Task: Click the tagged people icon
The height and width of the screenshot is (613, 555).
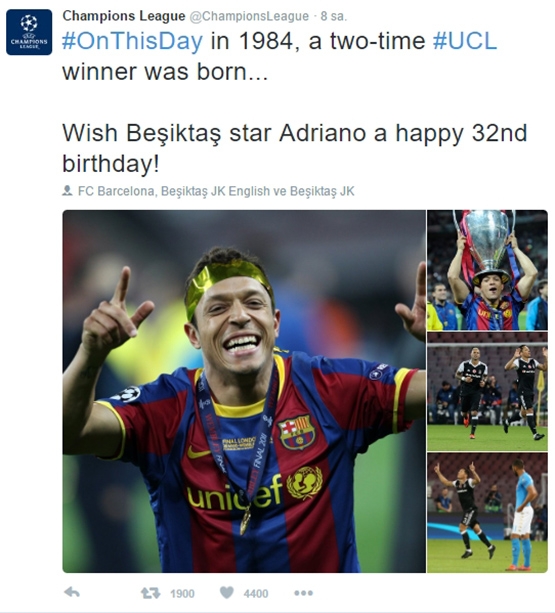Action: 67,191
